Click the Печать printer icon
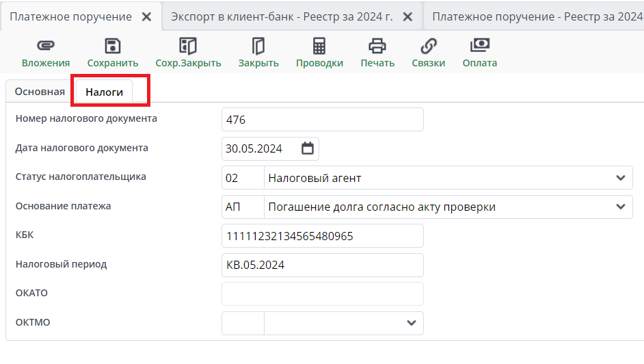The image size is (644, 364). (377, 46)
